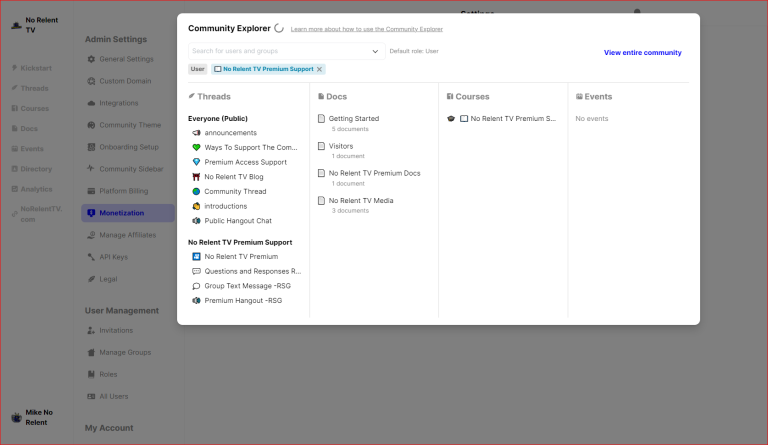This screenshot has width=768, height=445.
Task: Select the Visitors docs folder text
Action: 341,146
